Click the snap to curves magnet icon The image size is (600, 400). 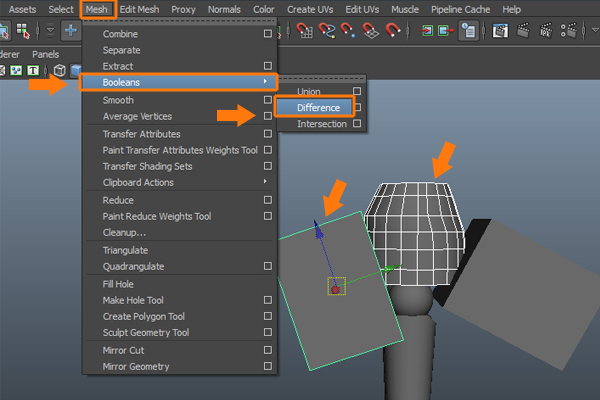pos(327,31)
